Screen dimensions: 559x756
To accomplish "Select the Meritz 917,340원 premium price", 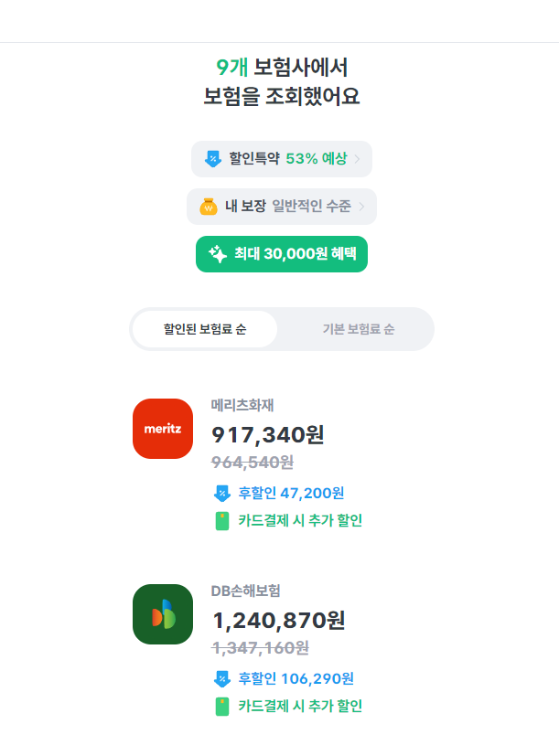I will (x=268, y=435).
